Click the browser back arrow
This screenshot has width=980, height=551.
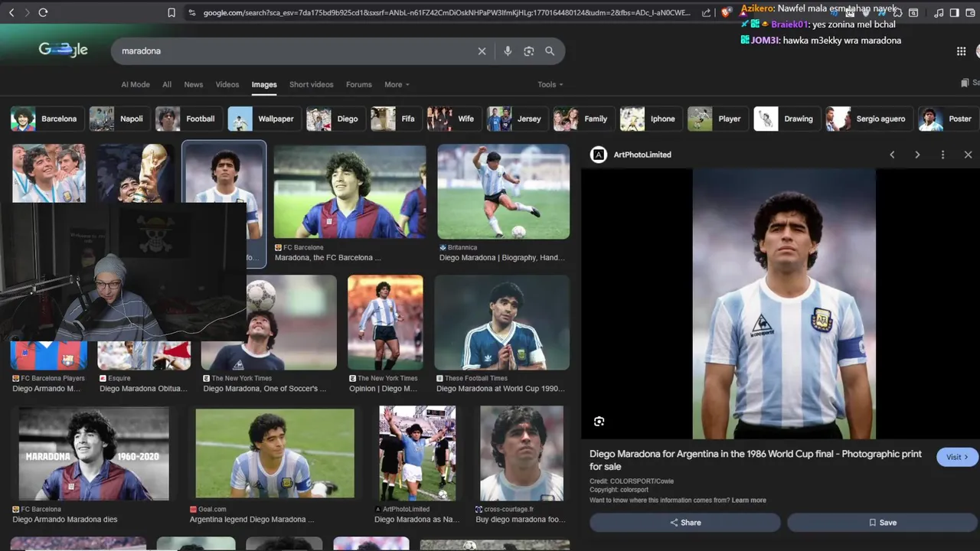pos(11,12)
